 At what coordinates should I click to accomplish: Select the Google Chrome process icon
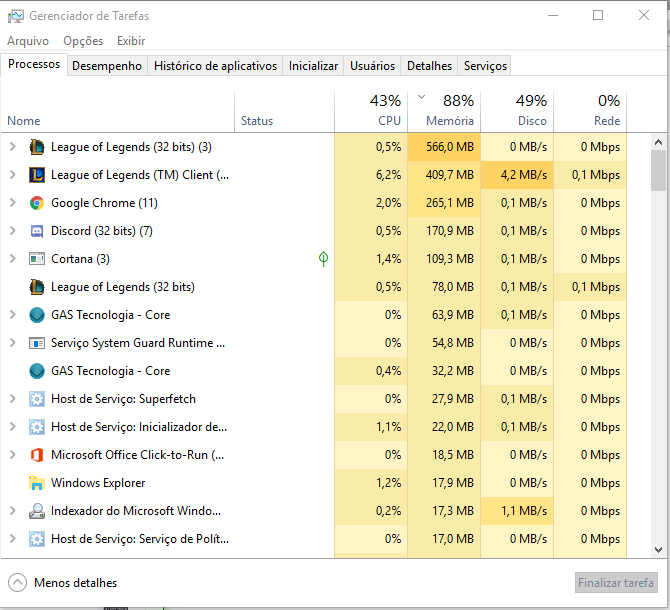pos(37,203)
